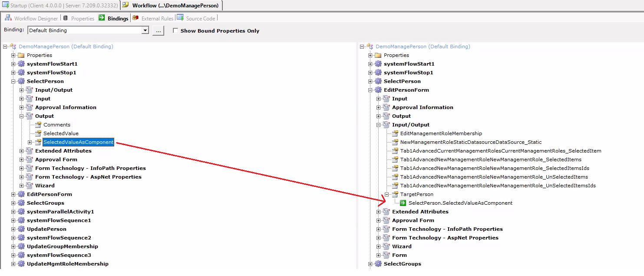Click the SelectGroups gear icon in left tree
The width and height of the screenshot is (644, 276).
tap(21, 203)
